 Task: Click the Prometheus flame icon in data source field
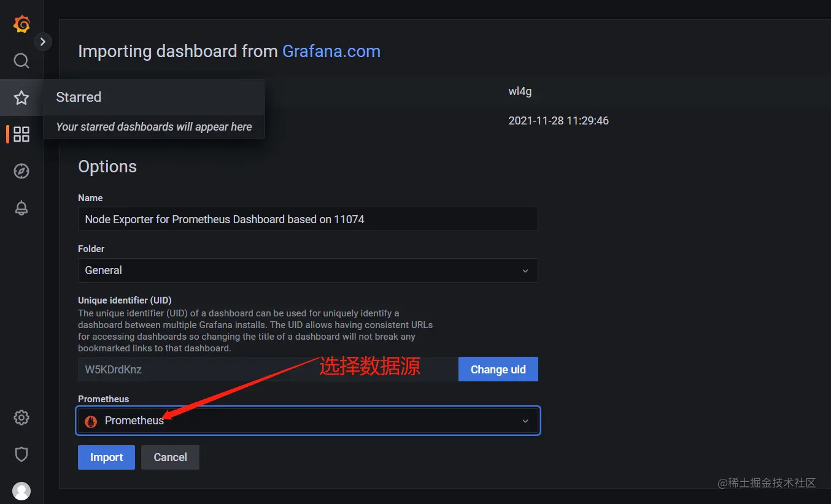pos(91,421)
